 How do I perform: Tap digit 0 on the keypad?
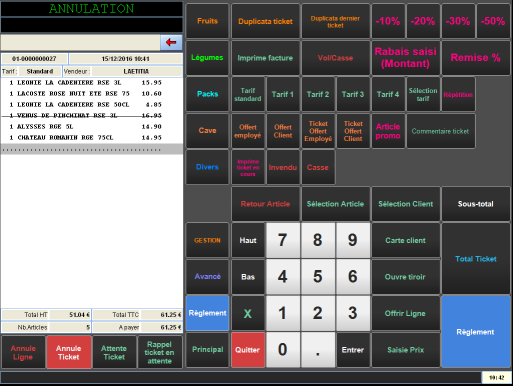click(x=283, y=350)
